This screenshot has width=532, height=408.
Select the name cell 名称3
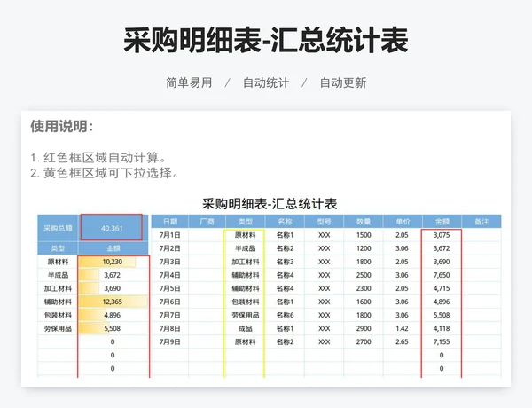(285, 262)
